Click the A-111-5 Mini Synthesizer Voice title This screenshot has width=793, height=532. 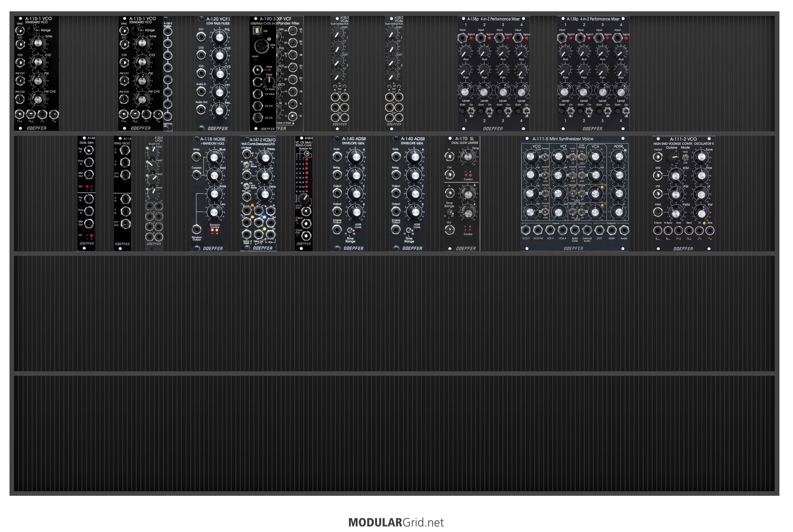(x=563, y=139)
